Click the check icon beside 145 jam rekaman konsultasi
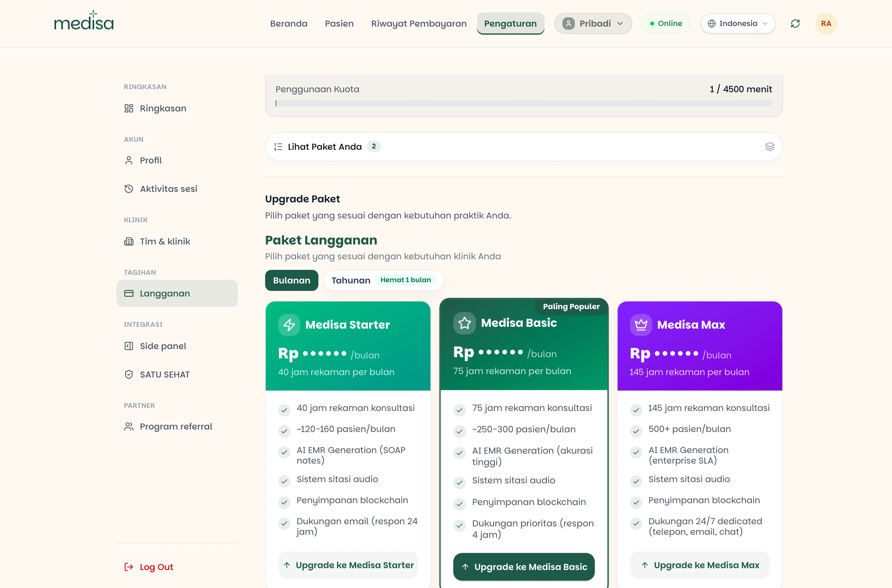The height and width of the screenshot is (588, 892). pyautogui.click(x=636, y=410)
